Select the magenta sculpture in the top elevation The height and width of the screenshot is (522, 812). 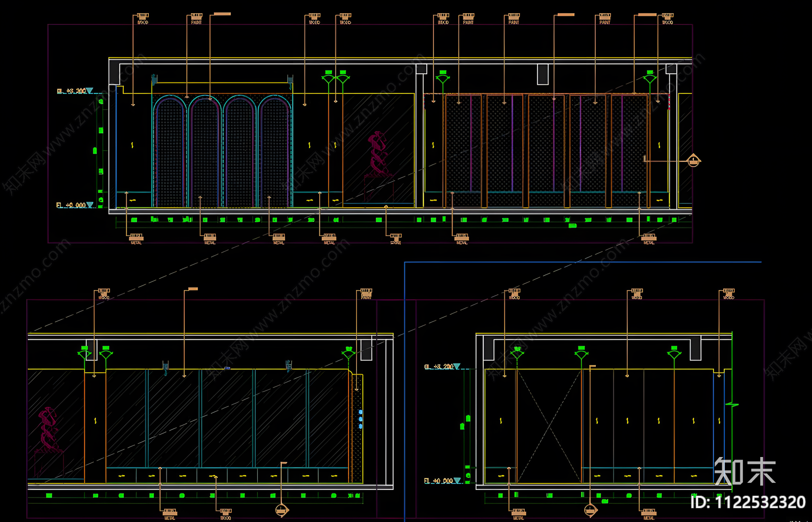tap(377, 153)
